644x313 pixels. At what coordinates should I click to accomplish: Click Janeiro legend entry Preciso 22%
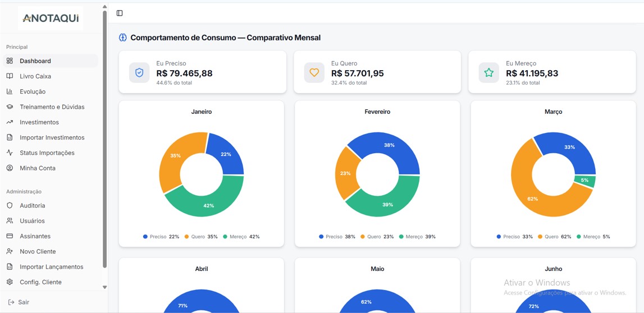click(161, 237)
